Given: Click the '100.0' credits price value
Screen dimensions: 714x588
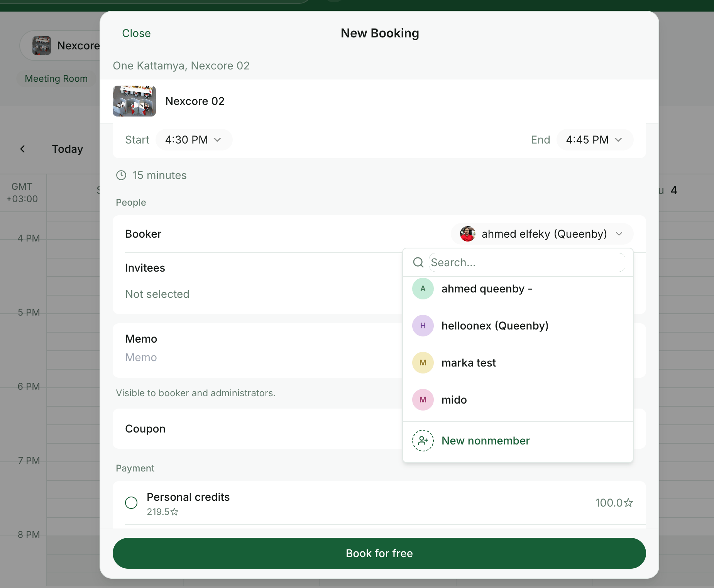Looking at the screenshot, I should tap(609, 503).
